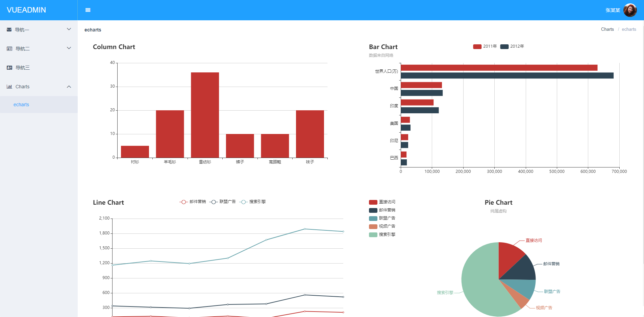The width and height of the screenshot is (644, 317).
Task: Toggle the 2012年 legend in the Bar Chart
Action: tap(512, 46)
